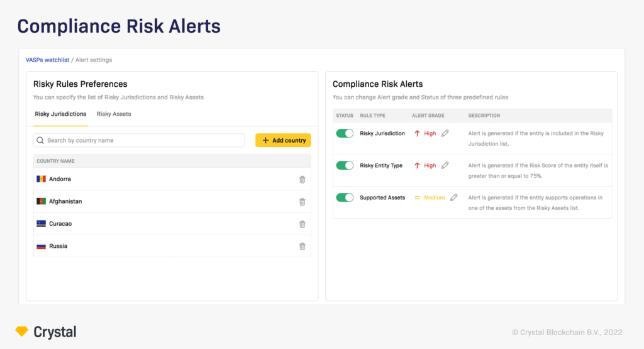
Task: Switch off the Supported Assets toggle
Action: pyautogui.click(x=345, y=197)
